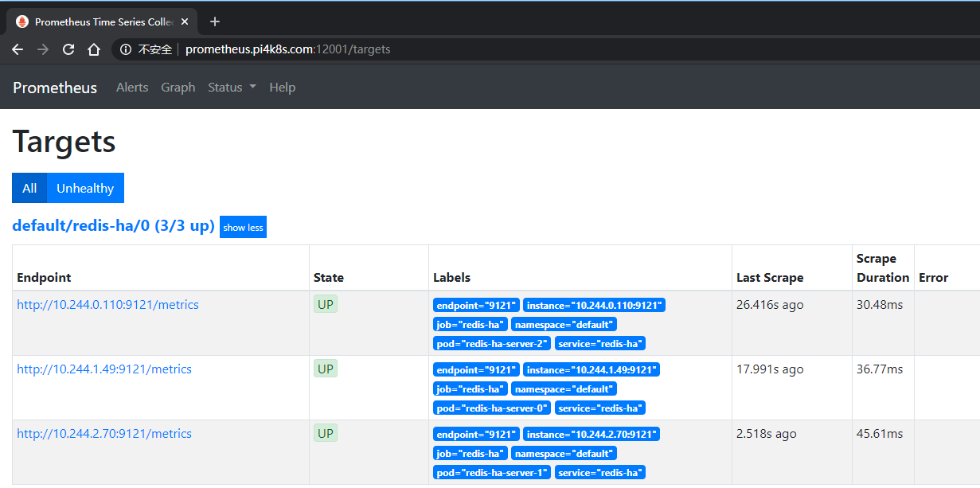The width and height of the screenshot is (980, 488).
Task: Click the Targets page heading
Action: [x=64, y=142]
